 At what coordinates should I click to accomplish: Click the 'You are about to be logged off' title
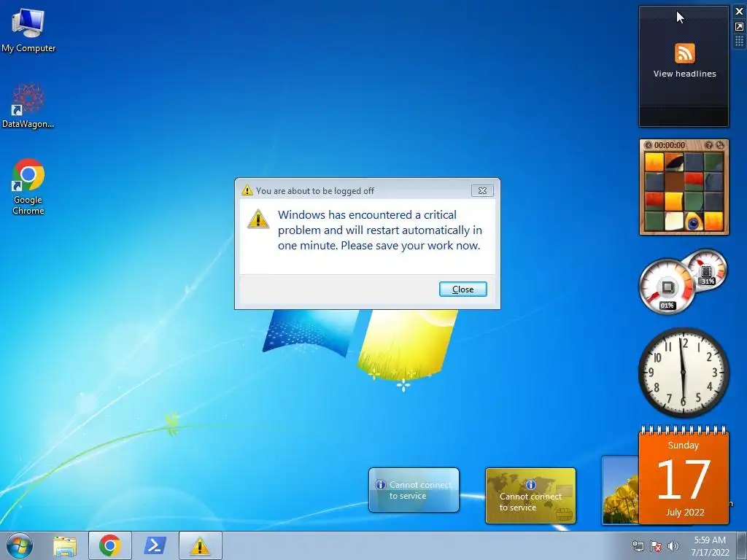click(x=315, y=191)
